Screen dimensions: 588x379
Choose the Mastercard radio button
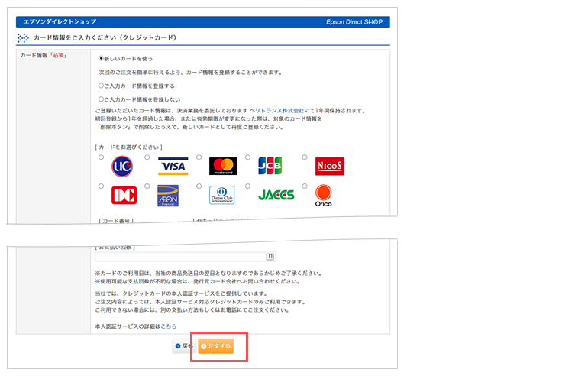pos(199,157)
